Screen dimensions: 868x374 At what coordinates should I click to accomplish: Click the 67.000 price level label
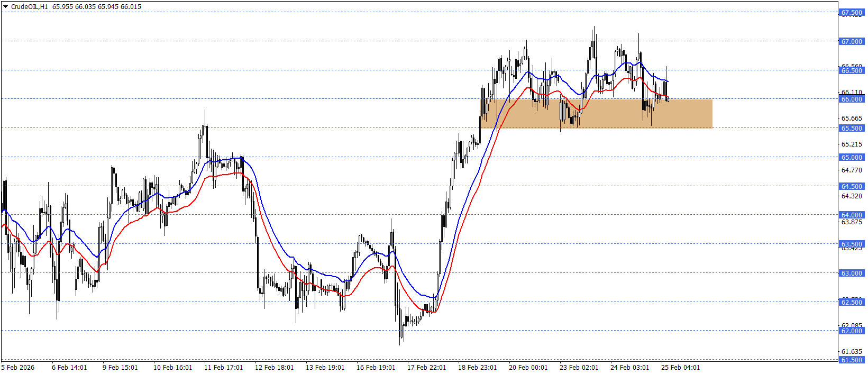tap(852, 41)
